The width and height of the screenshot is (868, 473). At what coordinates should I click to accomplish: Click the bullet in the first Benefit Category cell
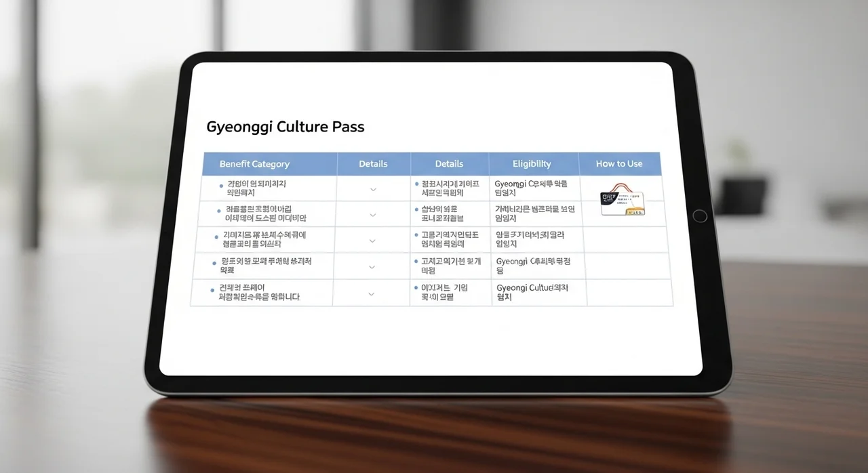pyautogui.click(x=221, y=185)
